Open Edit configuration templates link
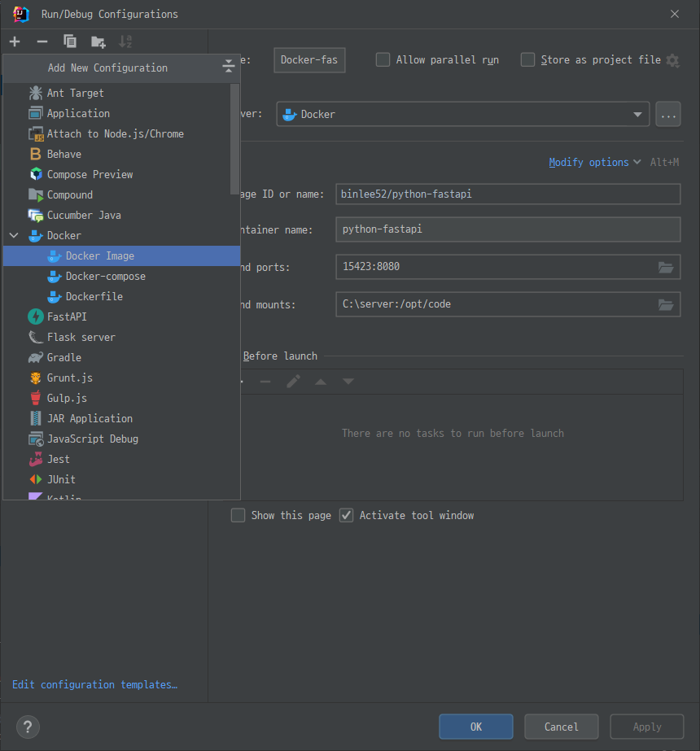The image size is (700, 751). (95, 684)
